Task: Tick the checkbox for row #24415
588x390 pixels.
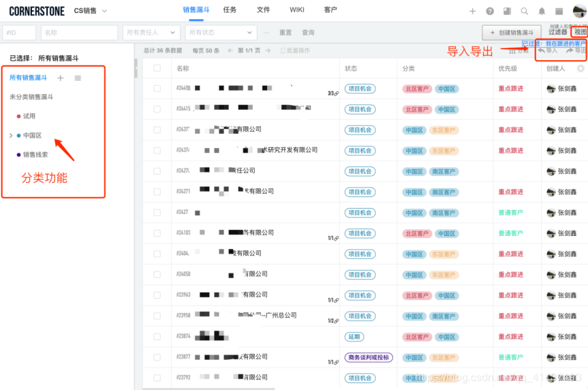Action: click(x=157, y=109)
